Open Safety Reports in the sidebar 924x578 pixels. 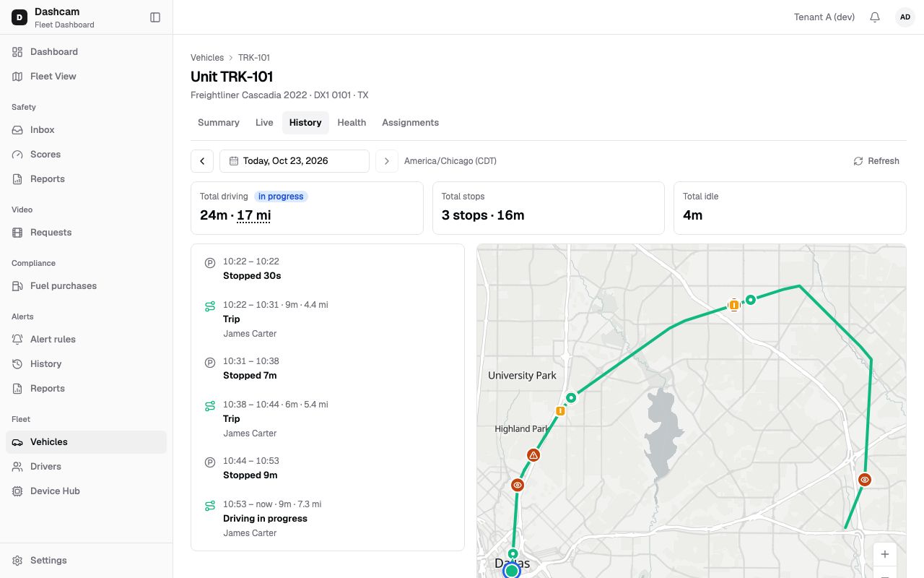click(86, 179)
